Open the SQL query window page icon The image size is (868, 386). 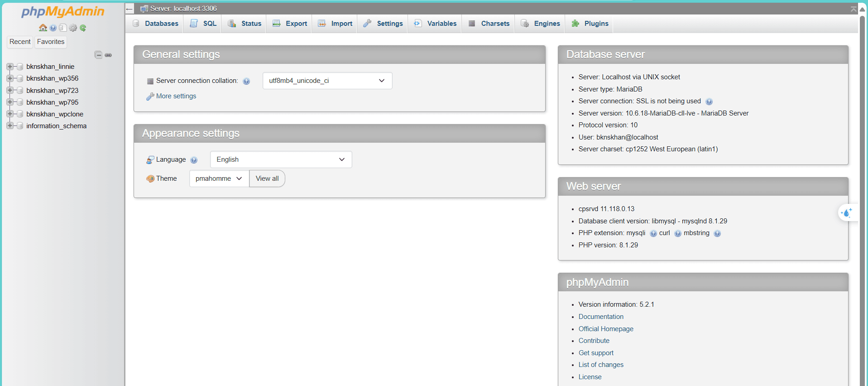coord(63,28)
